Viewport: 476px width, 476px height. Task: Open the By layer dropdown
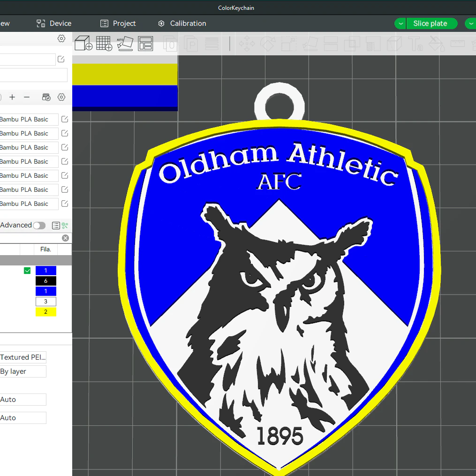click(x=23, y=371)
